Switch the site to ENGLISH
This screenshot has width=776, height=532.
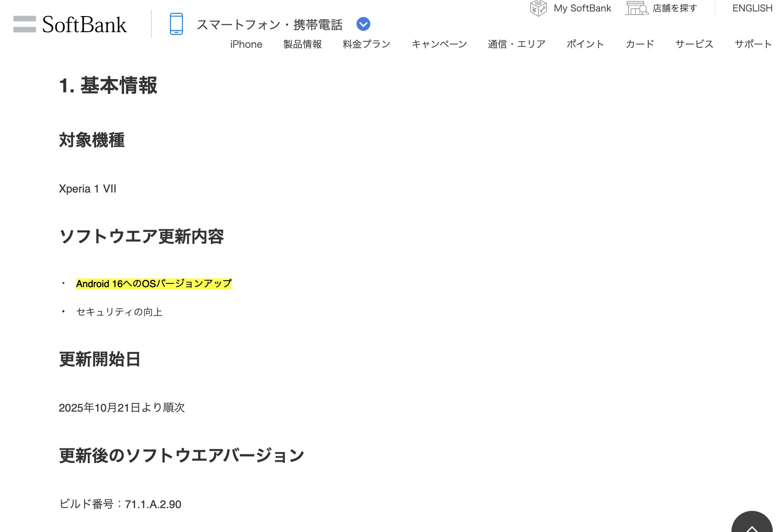click(x=752, y=8)
